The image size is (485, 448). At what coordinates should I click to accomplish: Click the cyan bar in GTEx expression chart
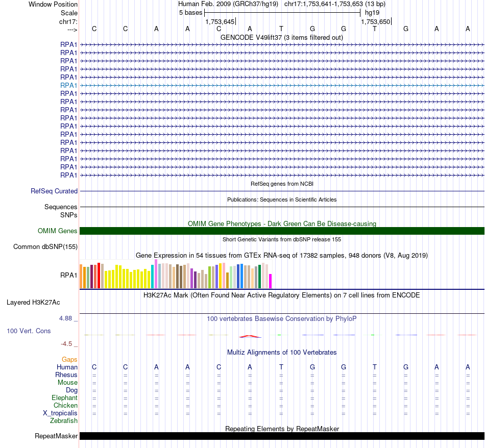pos(153,277)
